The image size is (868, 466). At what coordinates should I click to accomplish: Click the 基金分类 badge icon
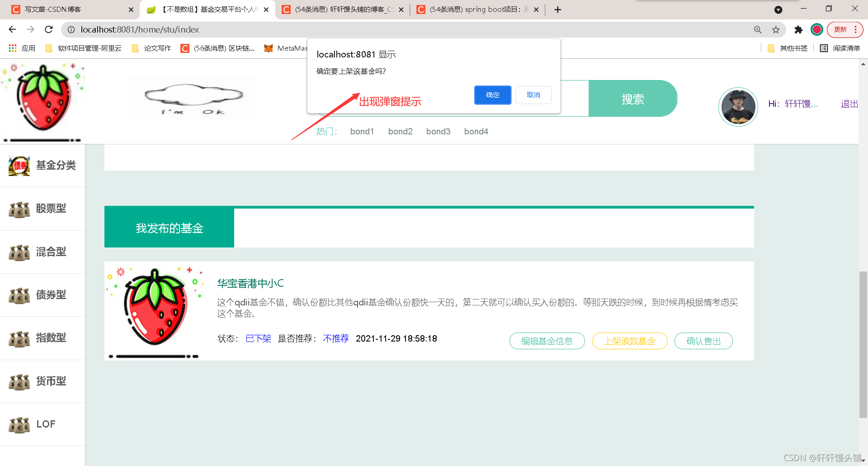coord(19,166)
